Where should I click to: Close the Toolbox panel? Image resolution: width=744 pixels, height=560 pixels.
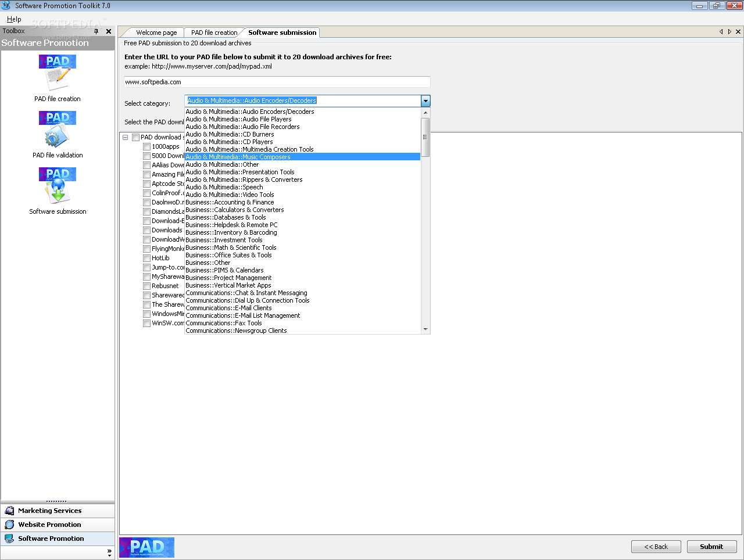pyautogui.click(x=109, y=31)
